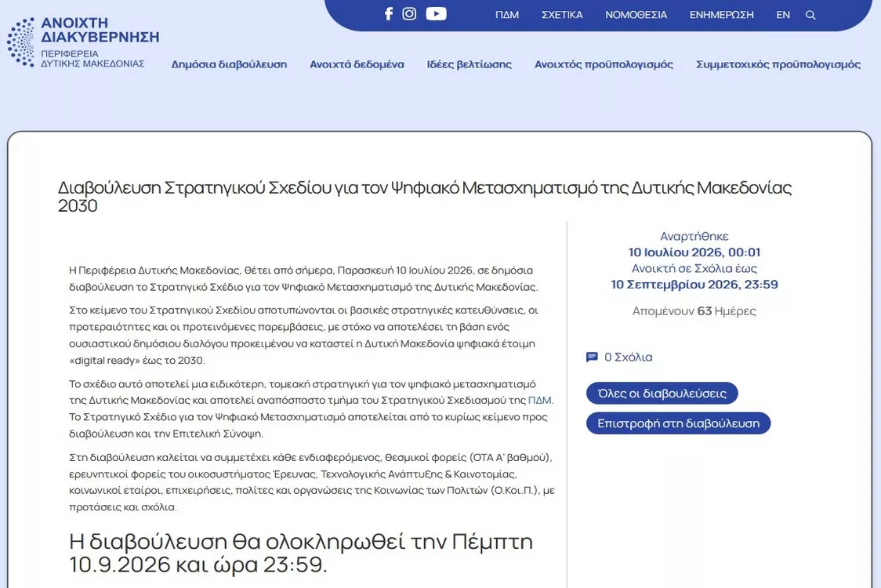Open the ΣΧΕΤΙΚΑ menu item
881x588 pixels.
pyautogui.click(x=562, y=15)
